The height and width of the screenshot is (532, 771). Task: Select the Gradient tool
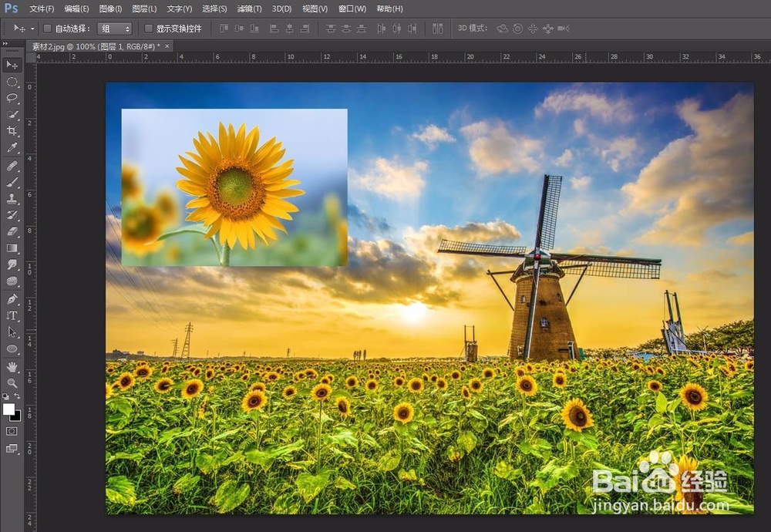pyautogui.click(x=12, y=248)
